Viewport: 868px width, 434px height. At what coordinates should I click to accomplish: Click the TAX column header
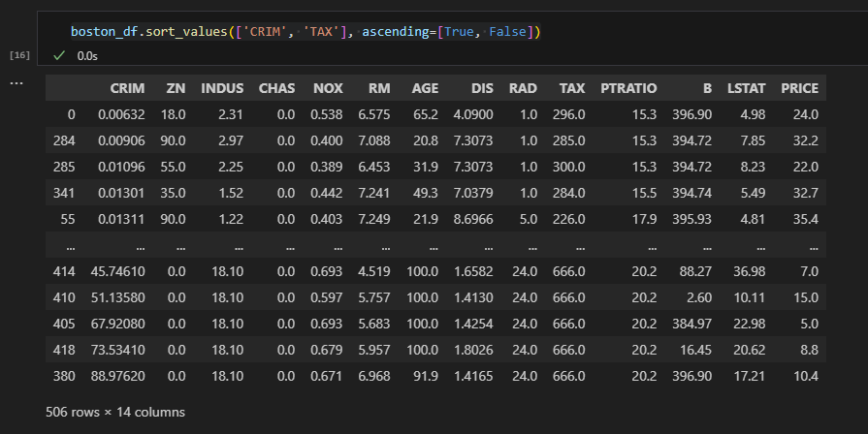[572, 88]
